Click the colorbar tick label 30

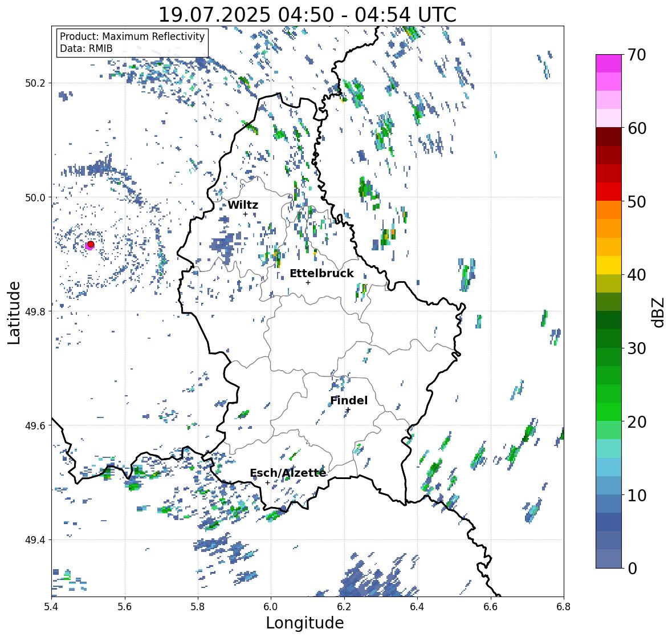click(x=637, y=348)
